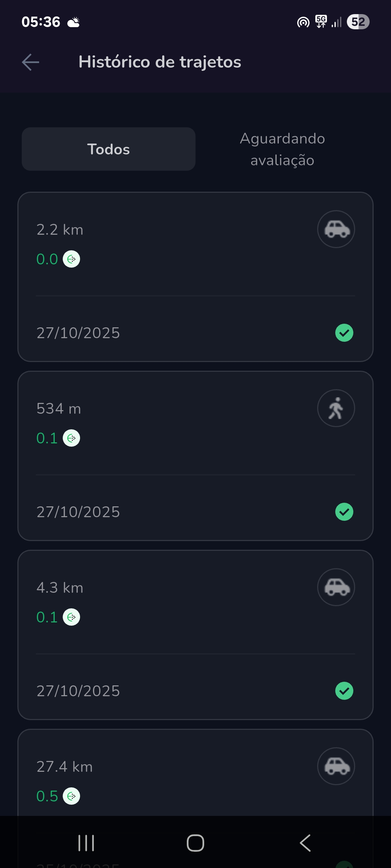391x868 pixels.
Task: Tap green checkmark on 534 m trip
Action: coord(344,512)
